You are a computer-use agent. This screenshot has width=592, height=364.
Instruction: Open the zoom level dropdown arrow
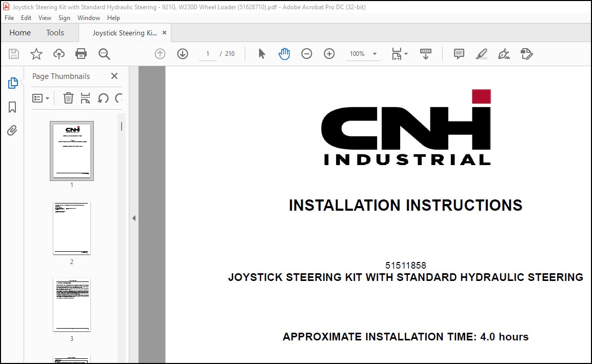374,54
